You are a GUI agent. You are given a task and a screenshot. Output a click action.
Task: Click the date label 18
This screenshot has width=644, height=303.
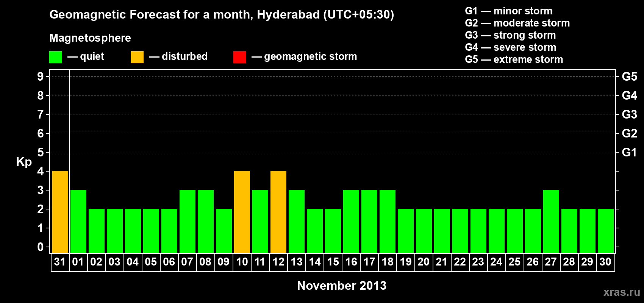388,262
